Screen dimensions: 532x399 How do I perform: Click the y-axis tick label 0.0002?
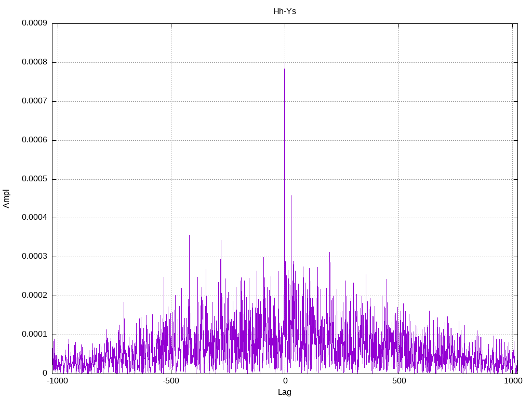point(35,296)
